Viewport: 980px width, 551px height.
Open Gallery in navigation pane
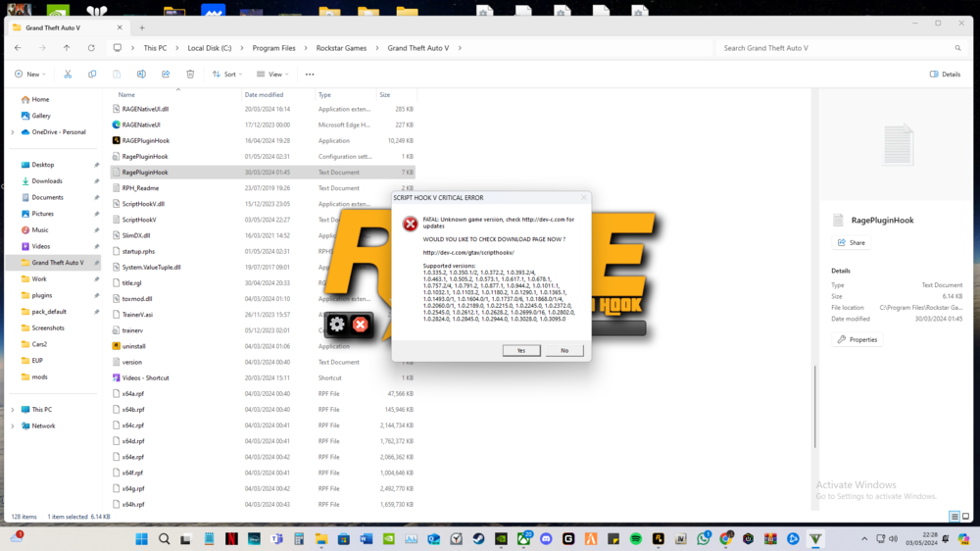pyautogui.click(x=41, y=116)
